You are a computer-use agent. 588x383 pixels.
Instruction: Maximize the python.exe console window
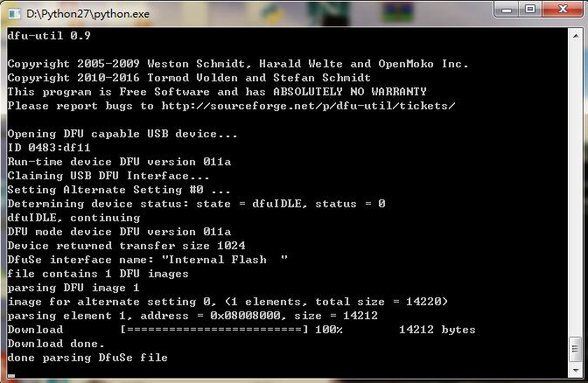pyautogui.click(x=530, y=9)
